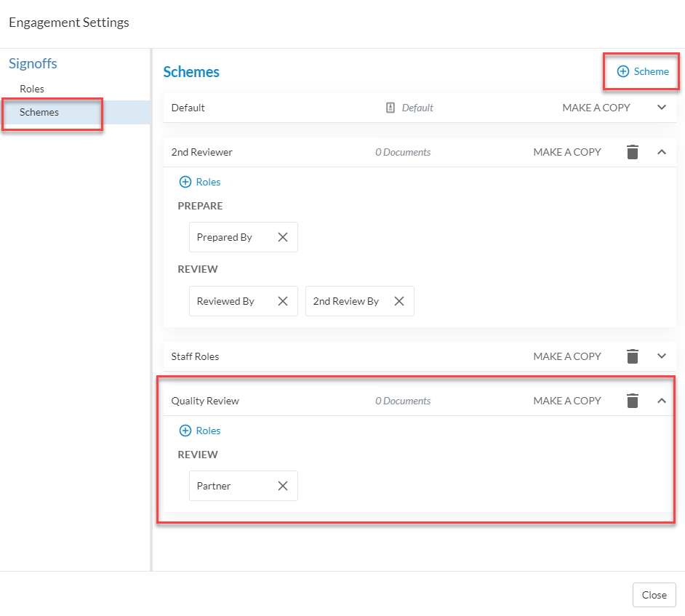The height and width of the screenshot is (616, 685).
Task: Make a copy of Quality Review scheme
Action: tap(567, 401)
